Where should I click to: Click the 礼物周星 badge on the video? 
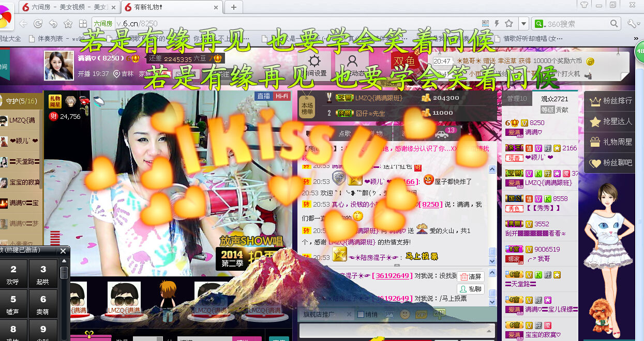tap(55, 102)
